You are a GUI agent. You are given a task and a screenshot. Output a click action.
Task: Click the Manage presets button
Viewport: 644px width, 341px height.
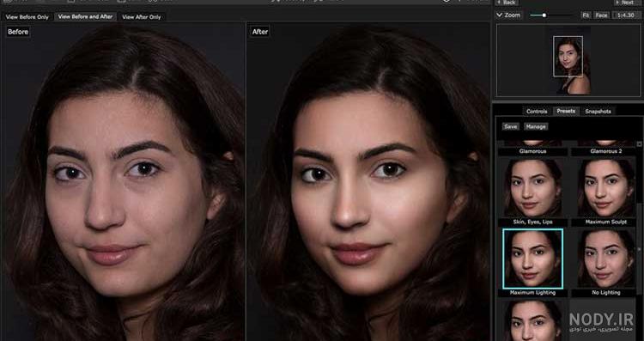(x=536, y=127)
